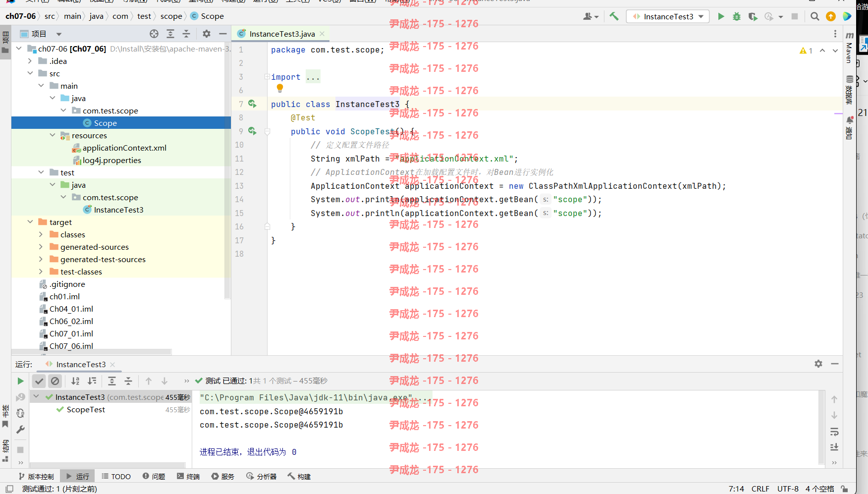
Task: Open the 问题 tool window tab
Action: 154,476
